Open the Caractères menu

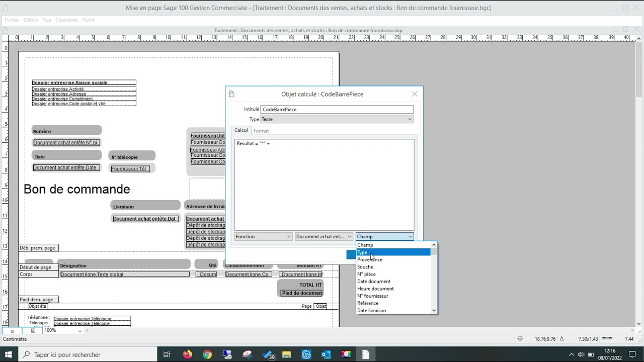66,20
